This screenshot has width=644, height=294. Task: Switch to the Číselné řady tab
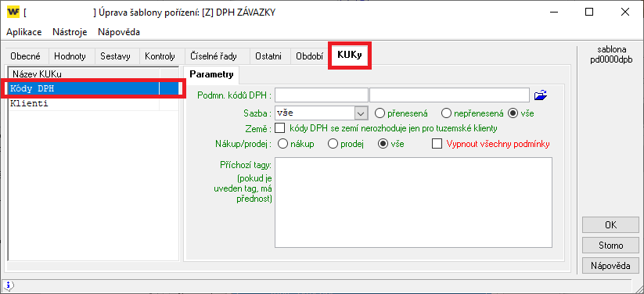pos(213,56)
